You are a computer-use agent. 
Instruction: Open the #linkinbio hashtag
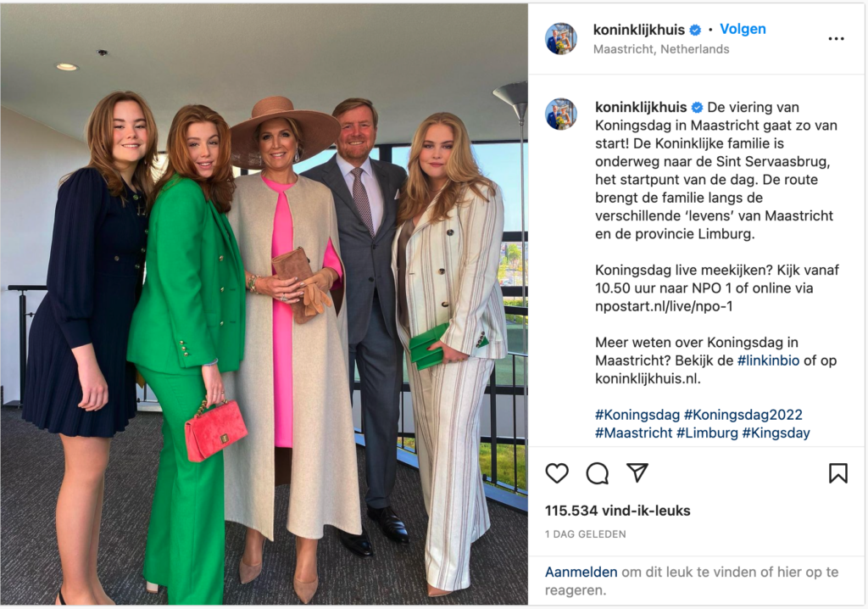point(768,360)
